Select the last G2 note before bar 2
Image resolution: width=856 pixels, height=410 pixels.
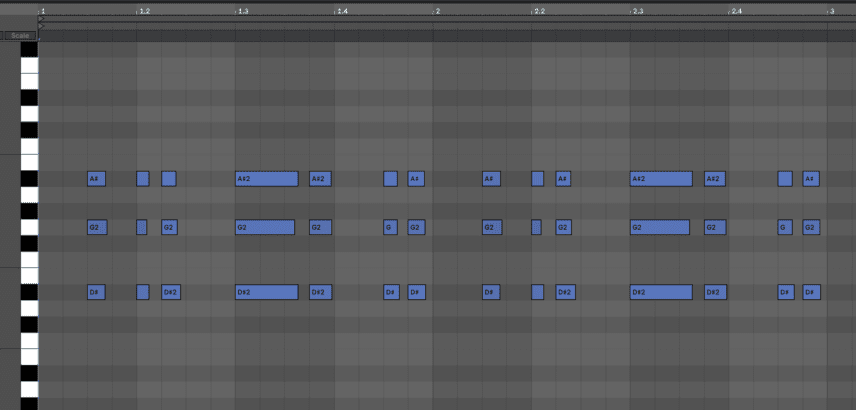(x=417, y=227)
